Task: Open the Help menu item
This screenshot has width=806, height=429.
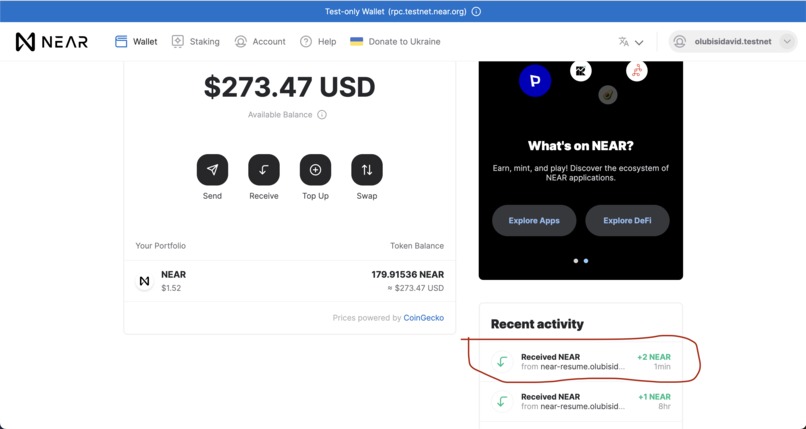Action: click(318, 42)
